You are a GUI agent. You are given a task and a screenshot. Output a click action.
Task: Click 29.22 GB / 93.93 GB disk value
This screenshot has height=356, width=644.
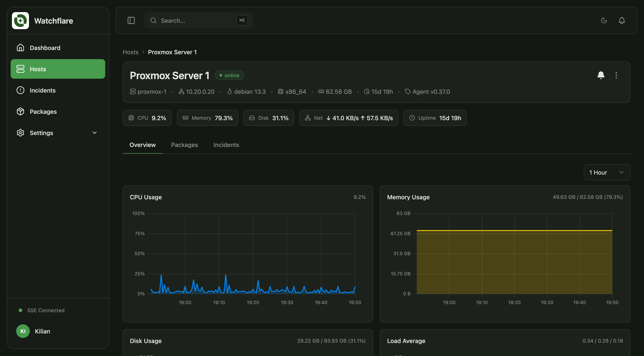pos(331,341)
